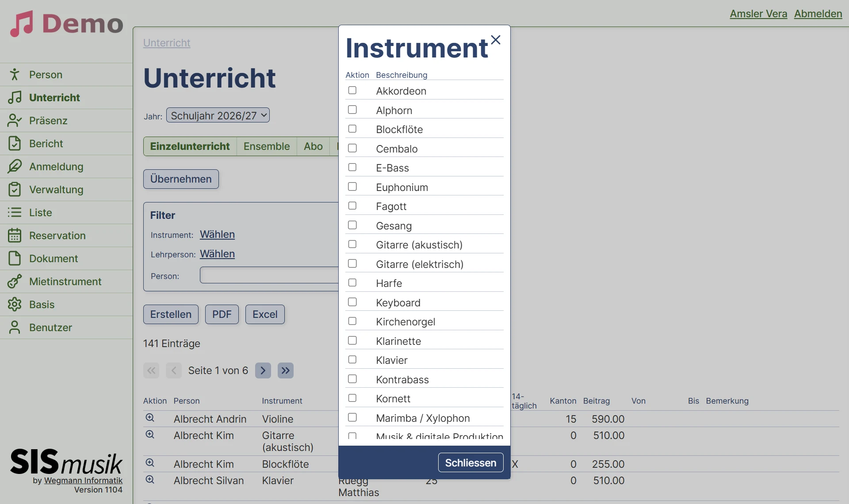Select the Klavier checkbox
Screen dimensions: 849x504
(352, 359)
